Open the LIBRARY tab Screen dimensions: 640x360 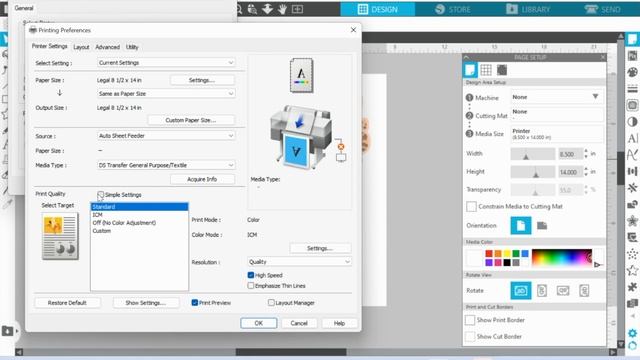(528, 9)
